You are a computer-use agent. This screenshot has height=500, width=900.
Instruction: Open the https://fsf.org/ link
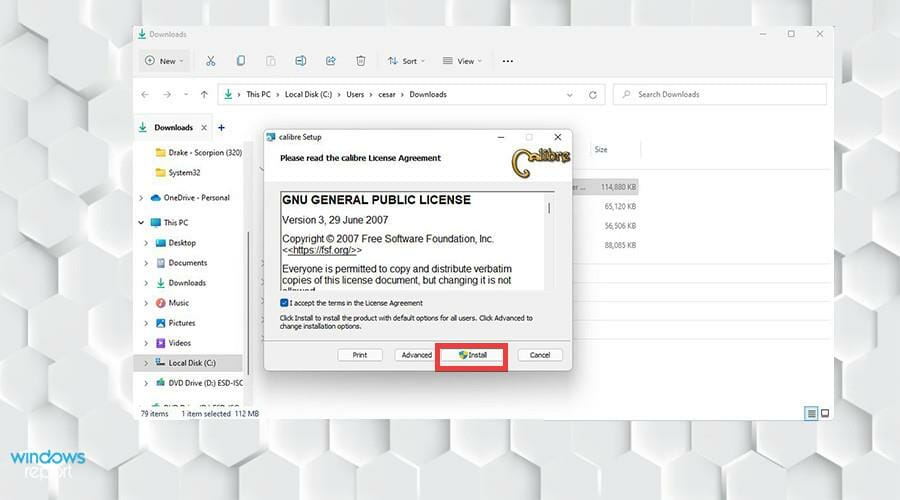click(321, 250)
